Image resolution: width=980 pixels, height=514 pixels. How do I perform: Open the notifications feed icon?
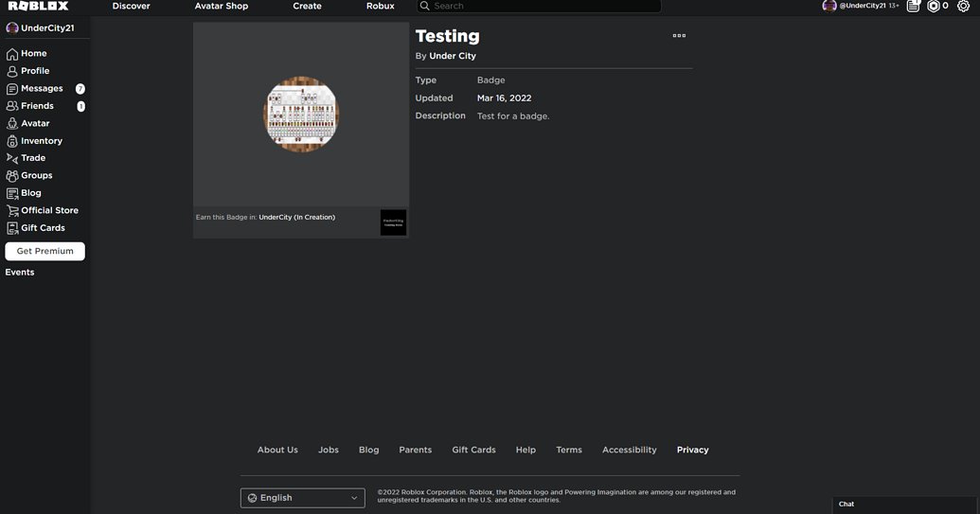913,7
